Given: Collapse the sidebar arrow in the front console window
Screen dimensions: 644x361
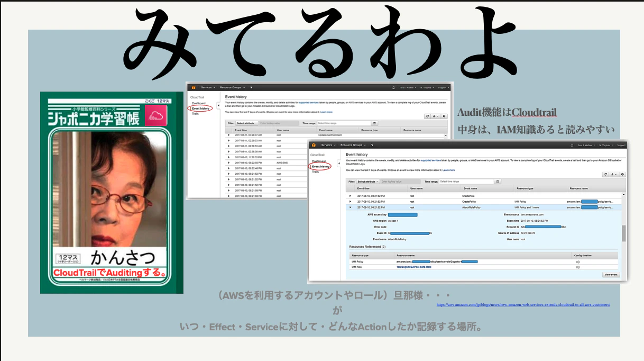Looking at the screenshot, I should click(x=339, y=164).
